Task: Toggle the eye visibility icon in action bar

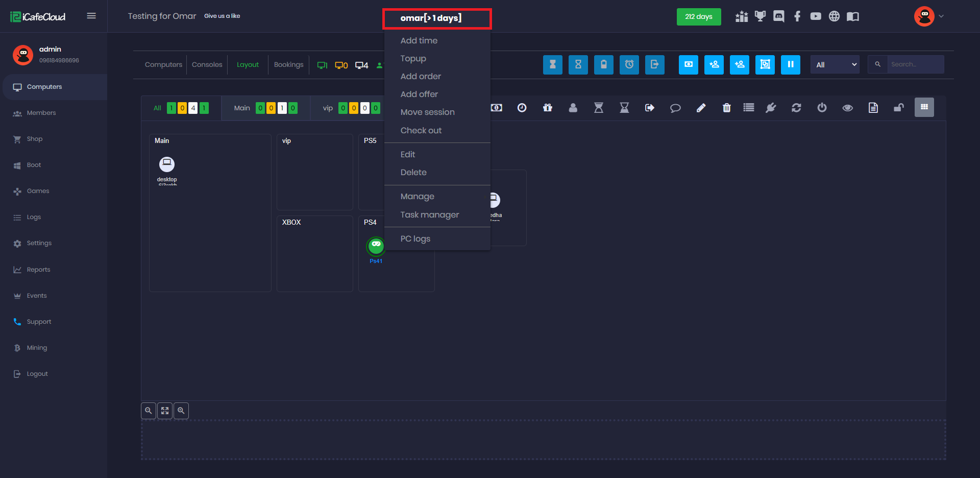Action: (x=847, y=108)
